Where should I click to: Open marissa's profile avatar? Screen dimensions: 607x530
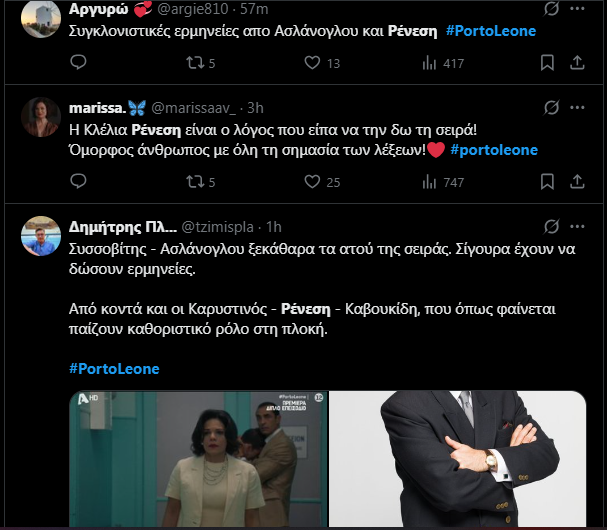coord(40,116)
